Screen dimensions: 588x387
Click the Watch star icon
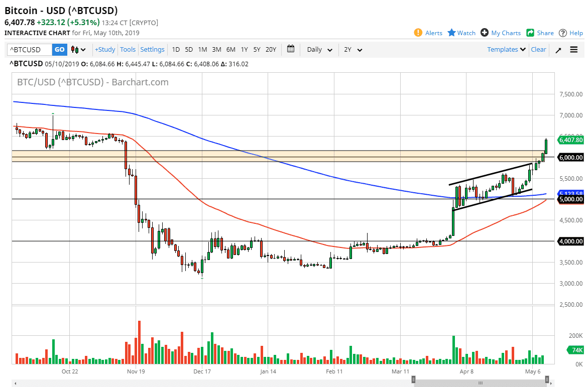(x=452, y=33)
